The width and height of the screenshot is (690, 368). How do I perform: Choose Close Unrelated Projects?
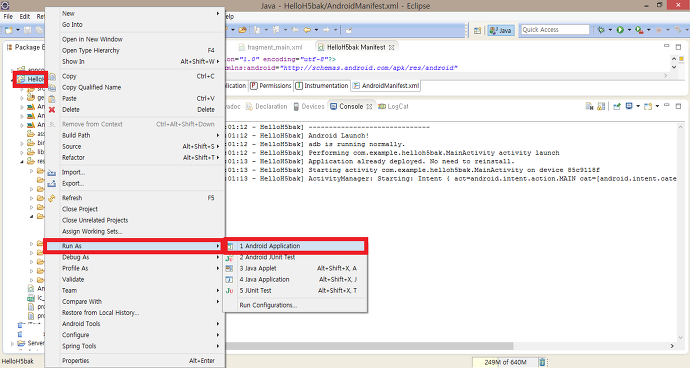134,220
